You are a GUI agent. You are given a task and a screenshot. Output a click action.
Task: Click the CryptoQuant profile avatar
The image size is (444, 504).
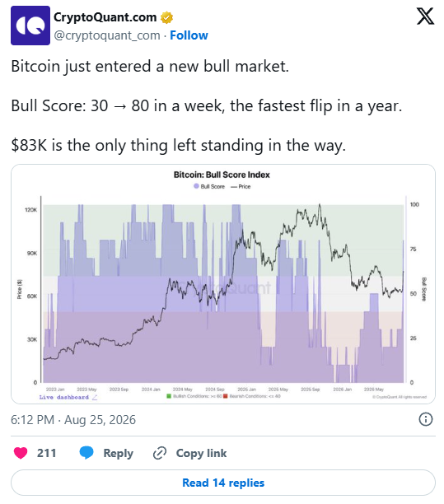pyautogui.click(x=30, y=26)
